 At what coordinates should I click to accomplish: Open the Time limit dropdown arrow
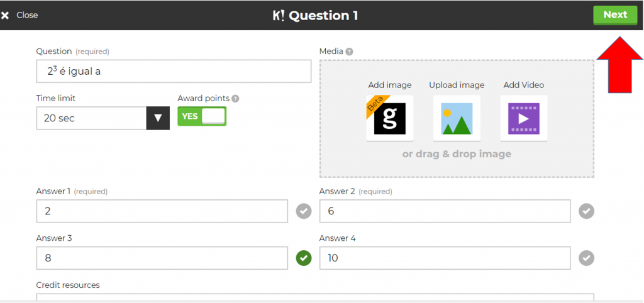[x=158, y=118]
